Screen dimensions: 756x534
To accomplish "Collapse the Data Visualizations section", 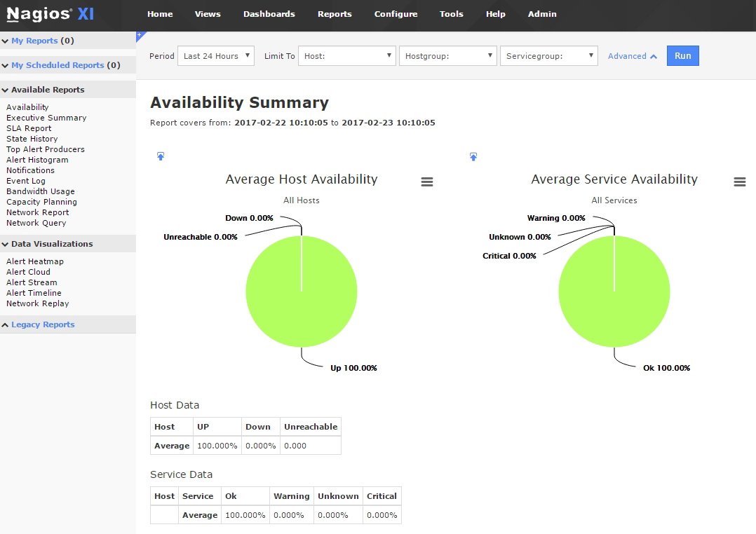I will tap(51, 244).
